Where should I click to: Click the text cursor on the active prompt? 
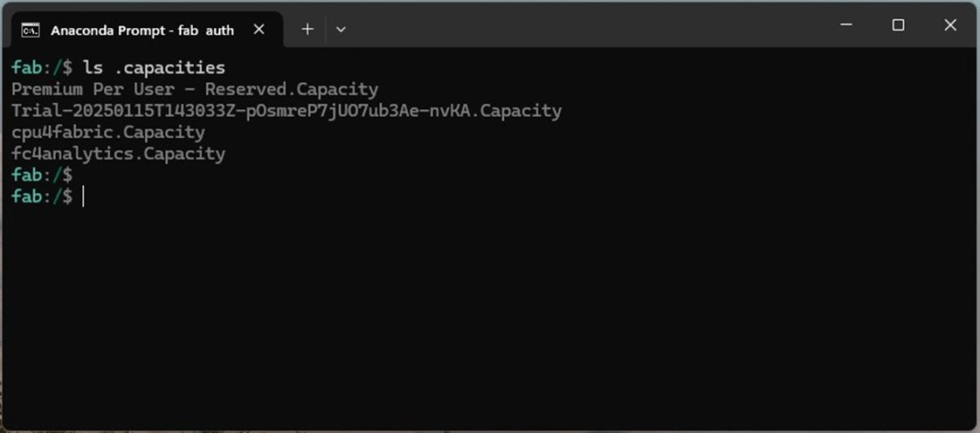click(84, 197)
